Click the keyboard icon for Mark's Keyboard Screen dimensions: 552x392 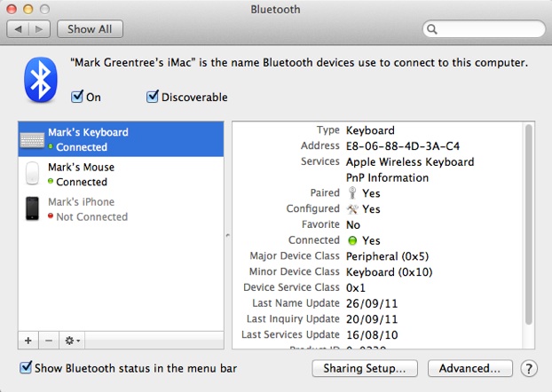click(33, 139)
